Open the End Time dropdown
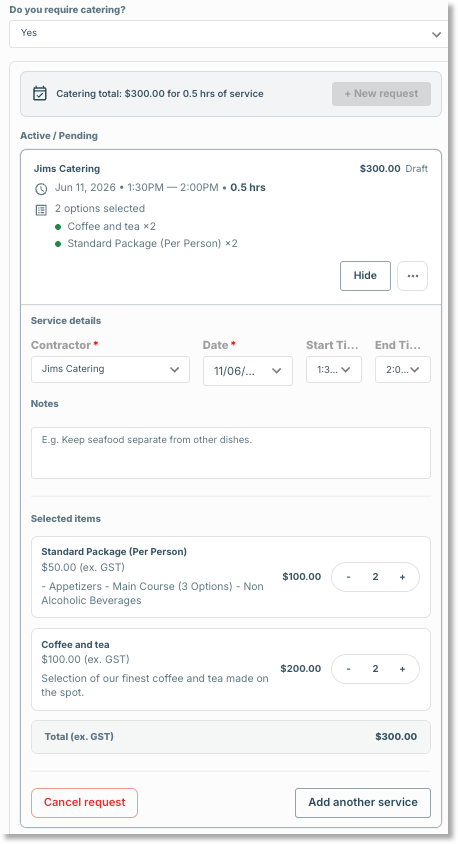The image size is (458, 844). click(x=403, y=369)
